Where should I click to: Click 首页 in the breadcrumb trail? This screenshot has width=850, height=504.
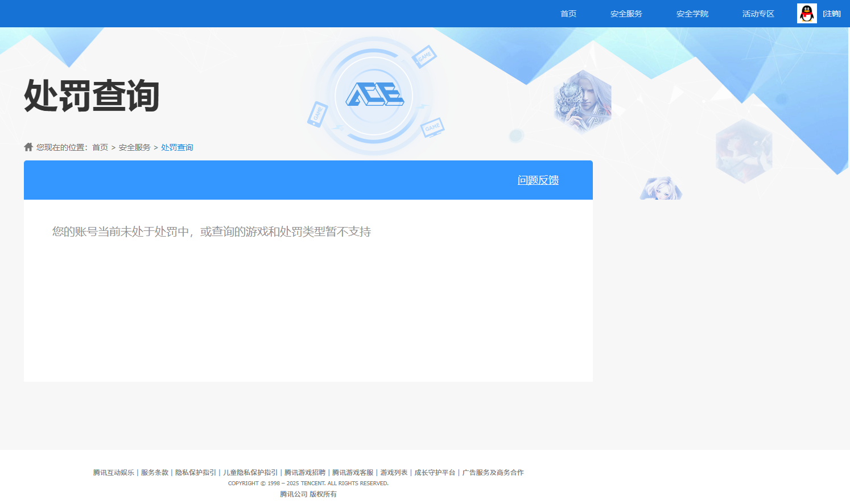point(99,147)
